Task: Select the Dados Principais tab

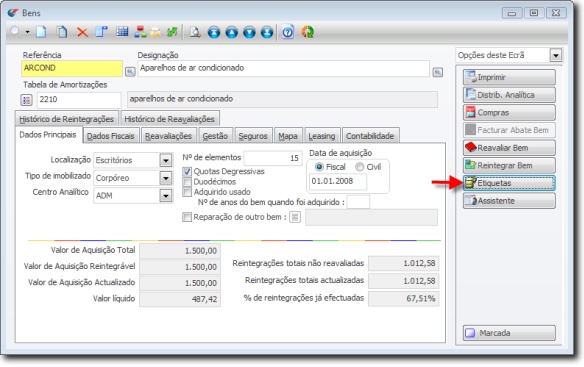Action: point(48,135)
